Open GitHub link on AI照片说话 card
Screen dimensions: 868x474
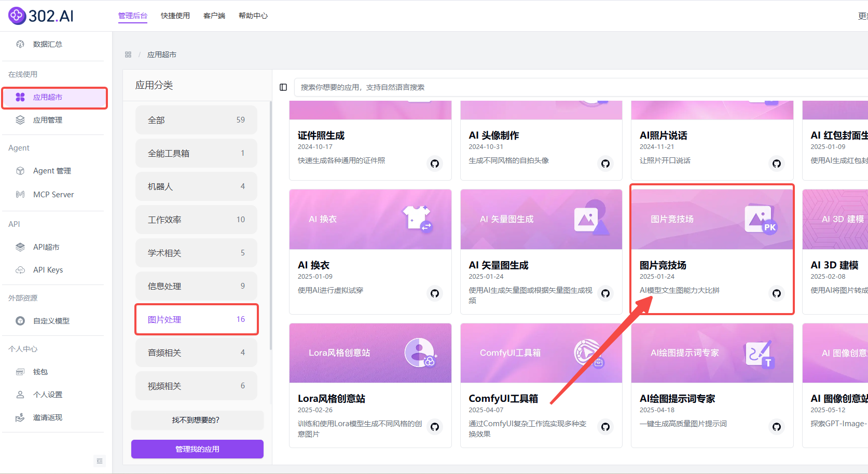[777, 164]
